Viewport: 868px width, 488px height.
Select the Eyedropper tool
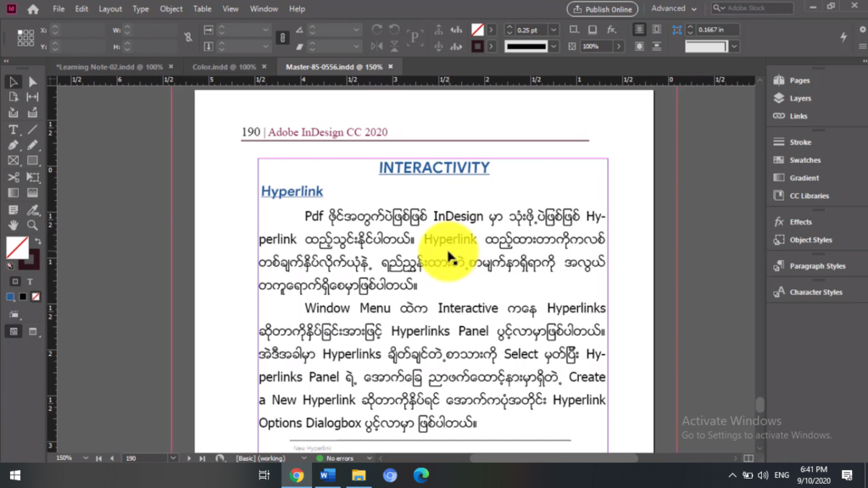tap(33, 210)
